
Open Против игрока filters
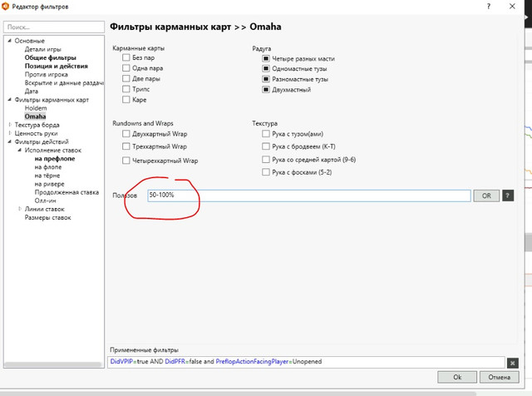pyautogui.click(x=47, y=74)
